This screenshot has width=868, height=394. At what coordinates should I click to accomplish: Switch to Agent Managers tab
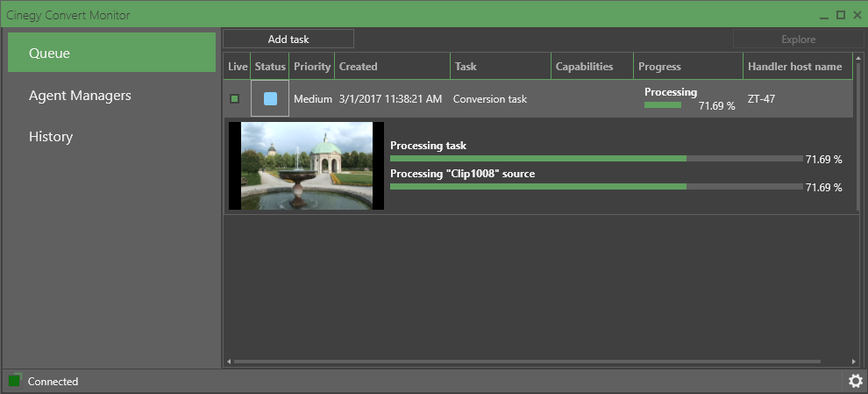(x=111, y=96)
